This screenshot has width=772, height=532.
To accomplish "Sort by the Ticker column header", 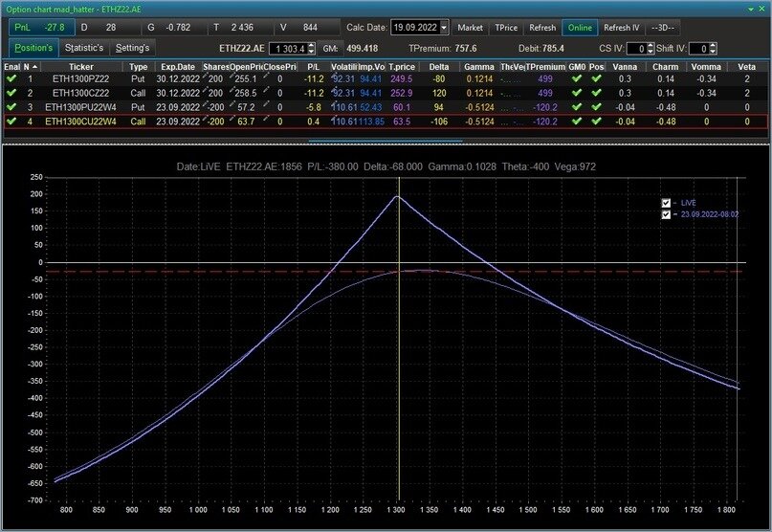I will point(81,67).
